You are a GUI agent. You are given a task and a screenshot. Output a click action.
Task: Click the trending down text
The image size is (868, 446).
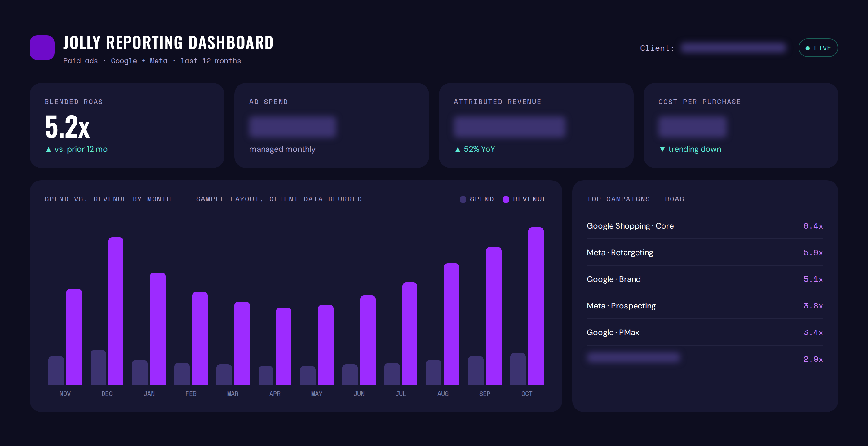click(694, 149)
